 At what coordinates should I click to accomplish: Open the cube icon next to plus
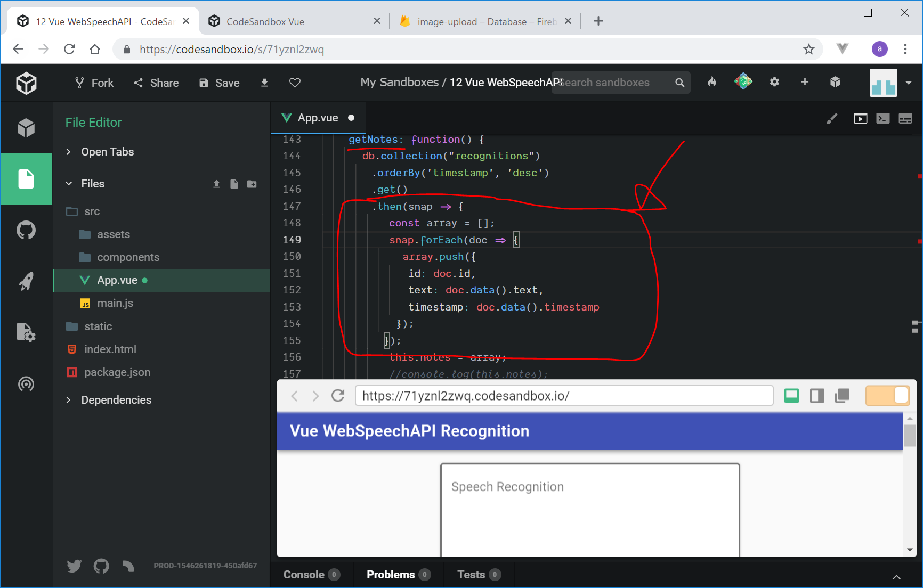click(835, 82)
